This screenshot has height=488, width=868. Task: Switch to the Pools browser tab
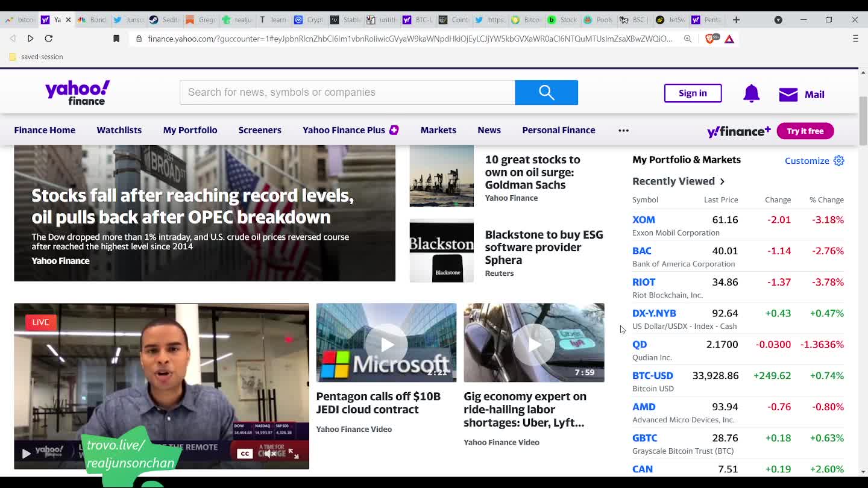[598, 20]
